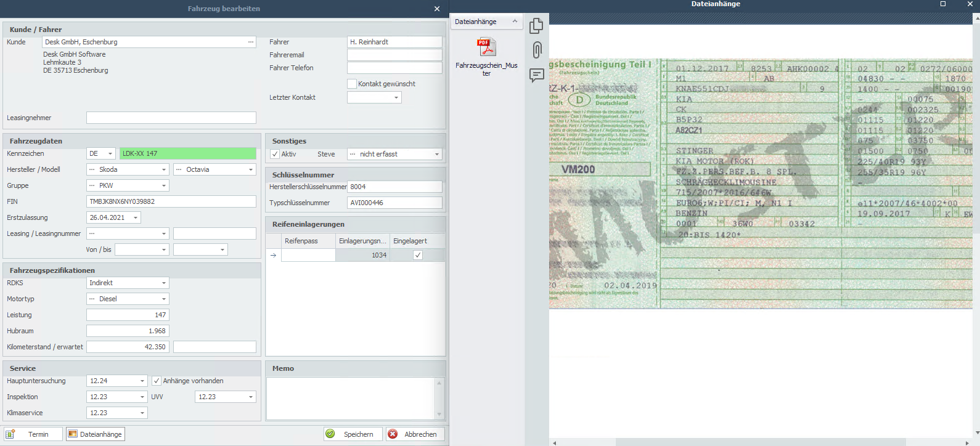Click Eingelagert column header

417,241
